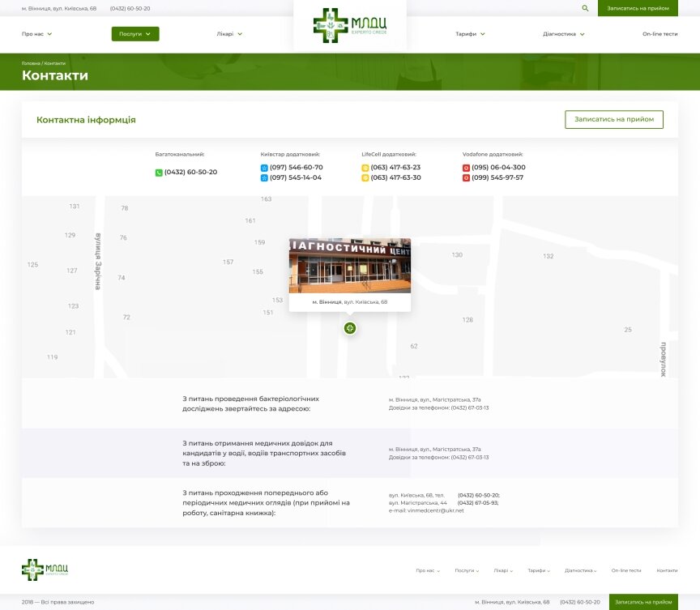Open the Діагностика navigation menu

(x=564, y=34)
